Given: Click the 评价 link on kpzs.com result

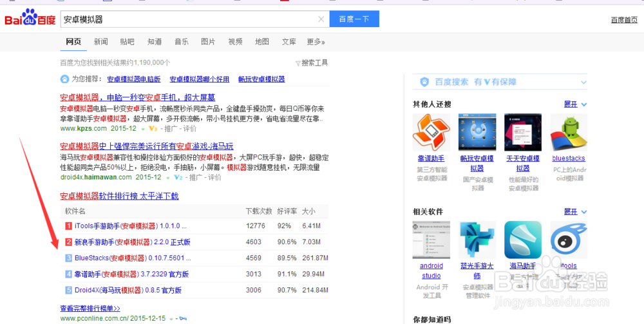Looking at the screenshot, I should (x=190, y=129).
